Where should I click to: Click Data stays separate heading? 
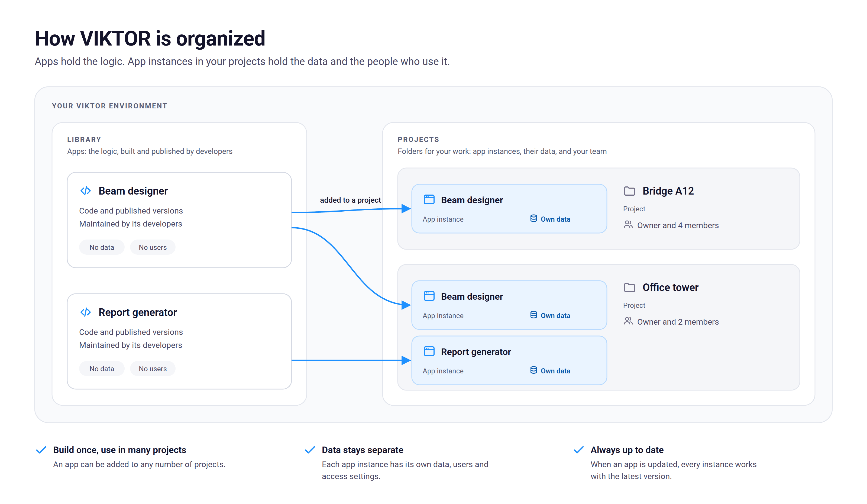pyautogui.click(x=362, y=450)
